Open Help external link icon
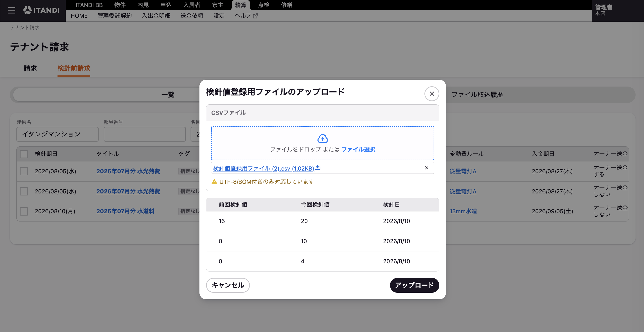 [255, 16]
